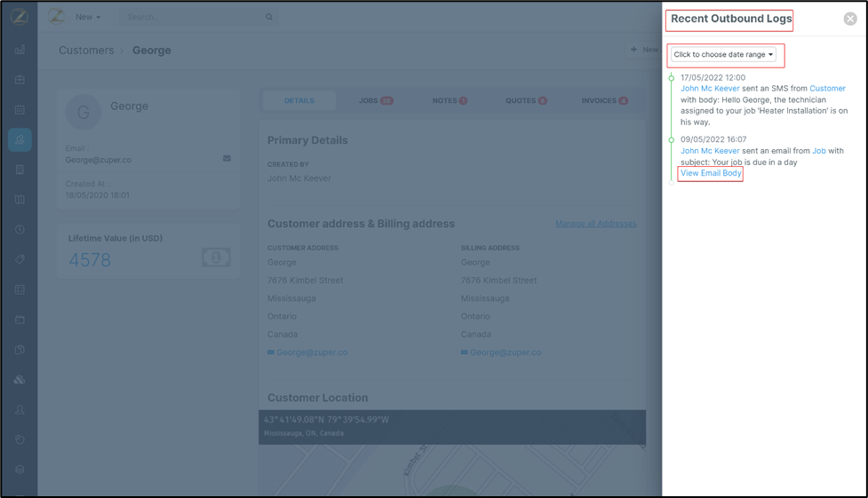Open the date range dropdown

click(x=723, y=55)
